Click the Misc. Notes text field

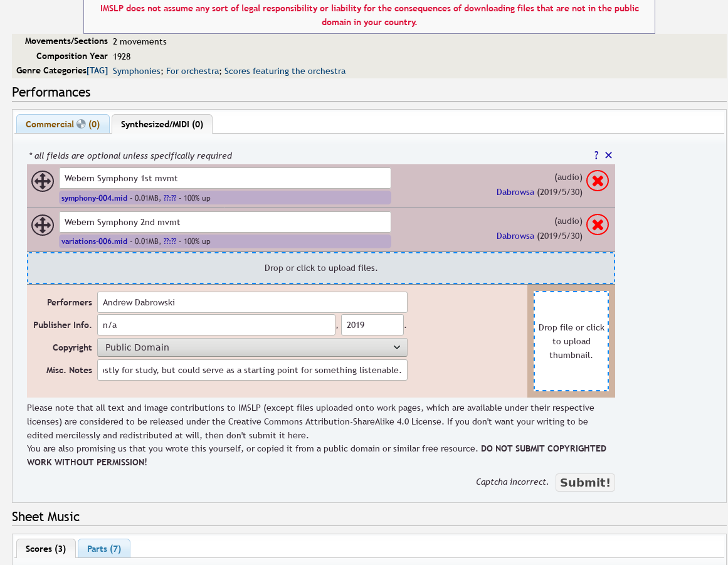252,370
